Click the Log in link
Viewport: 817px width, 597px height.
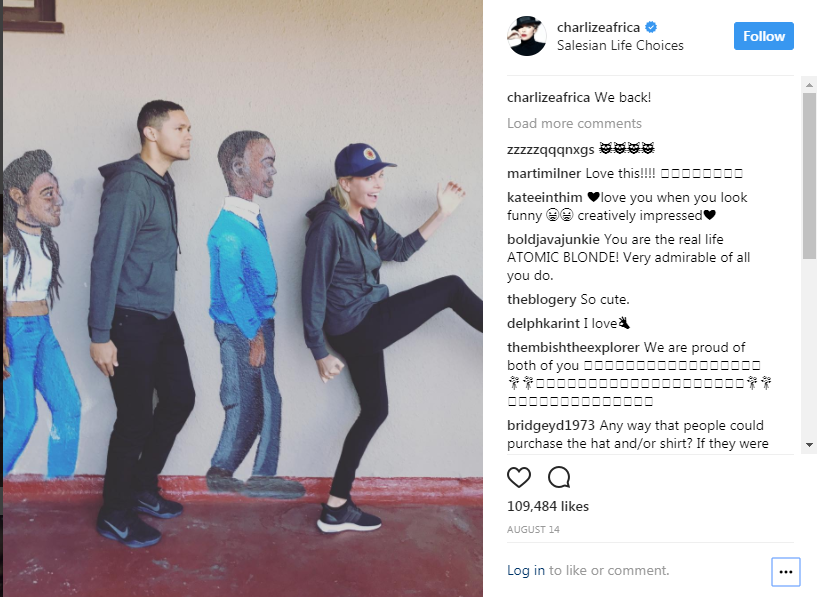pos(526,570)
